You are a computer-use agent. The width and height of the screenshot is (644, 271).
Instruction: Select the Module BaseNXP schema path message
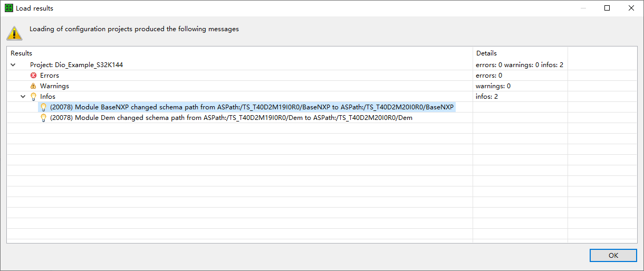click(252, 107)
